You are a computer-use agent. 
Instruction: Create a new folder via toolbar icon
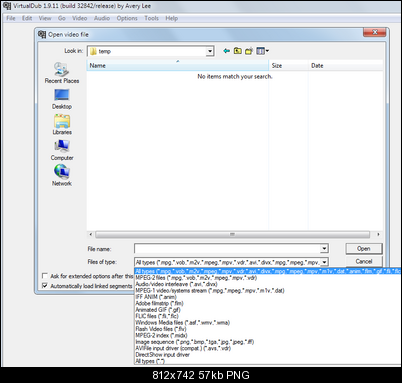(249, 51)
